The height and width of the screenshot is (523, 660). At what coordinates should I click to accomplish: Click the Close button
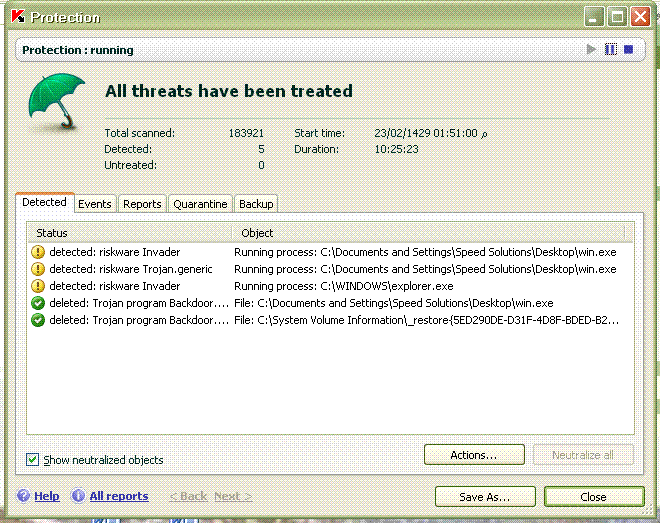[594, 497]
